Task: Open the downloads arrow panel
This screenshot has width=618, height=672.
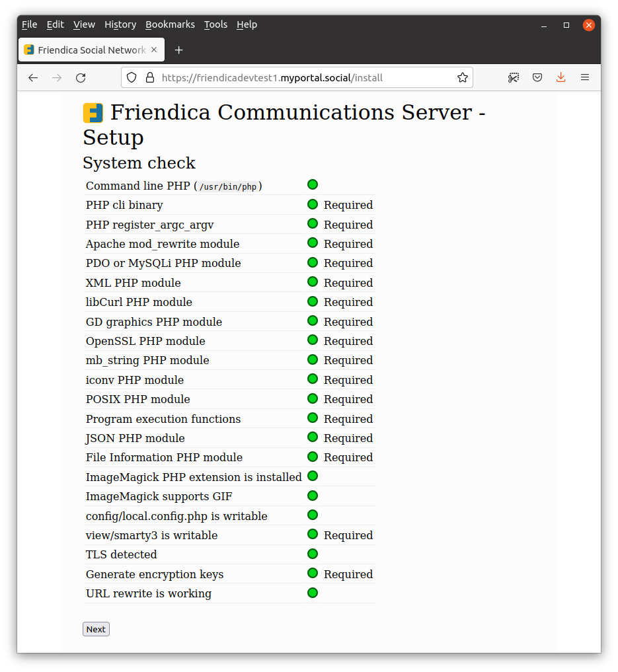Action: coord(560,77)
